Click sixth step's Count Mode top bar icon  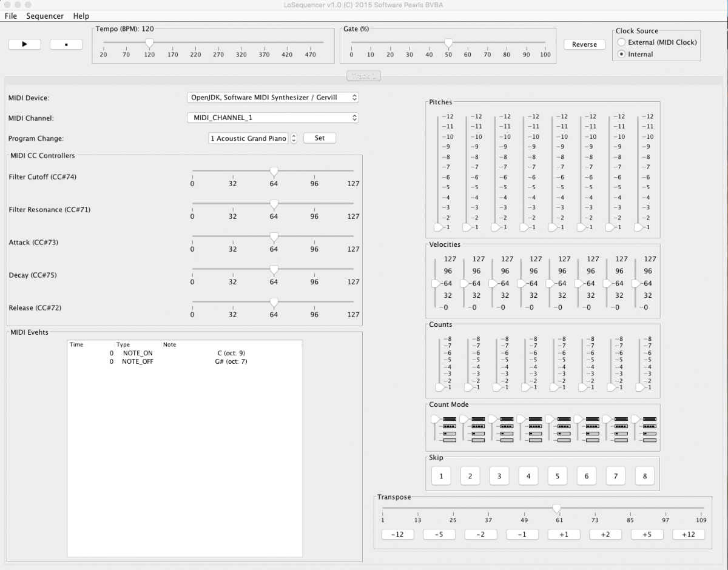pyautogui.click(x=592, y=419)
